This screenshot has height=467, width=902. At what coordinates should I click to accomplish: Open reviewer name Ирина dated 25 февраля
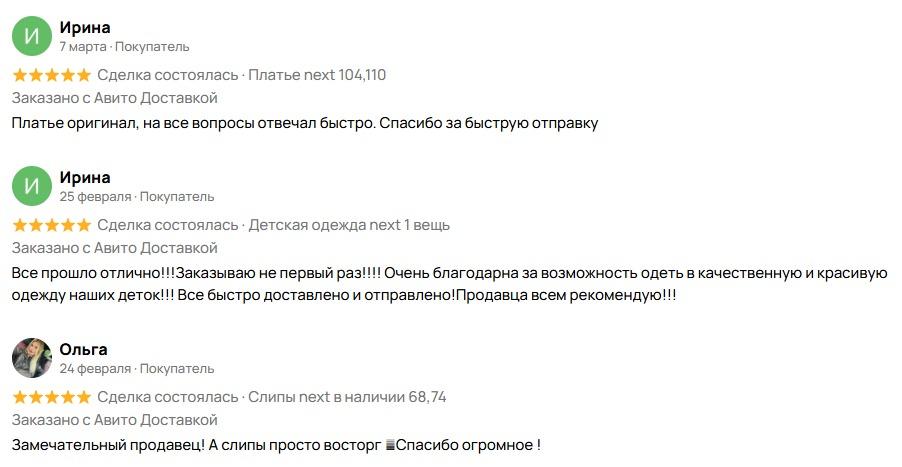85,177
